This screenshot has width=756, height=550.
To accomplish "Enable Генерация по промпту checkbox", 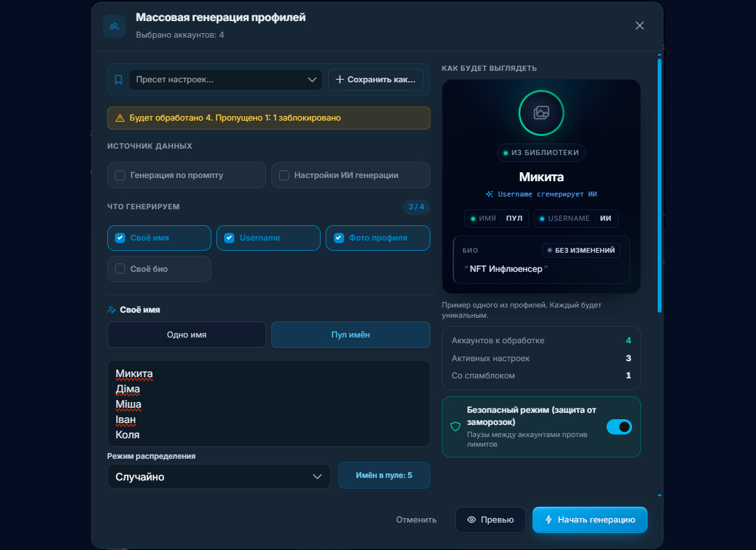I will tap(120, 175).
